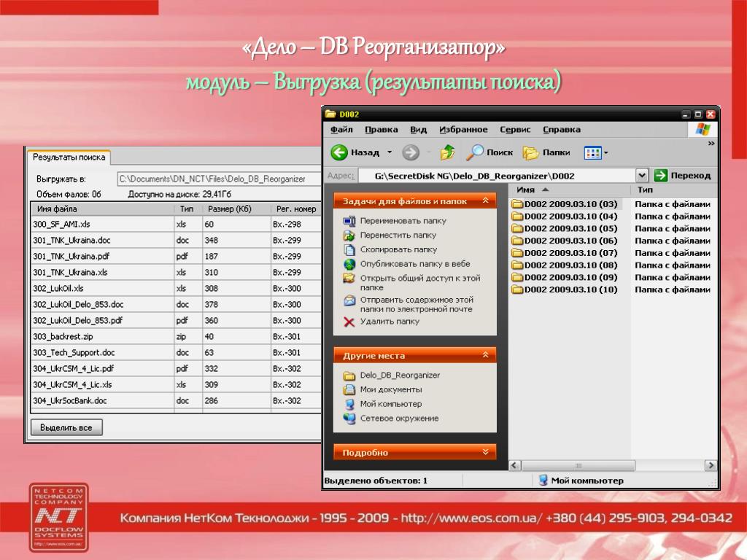Click the Тип column header in Explorer
The width and height of the screenshot is (747, 560).
click(674, 190)
